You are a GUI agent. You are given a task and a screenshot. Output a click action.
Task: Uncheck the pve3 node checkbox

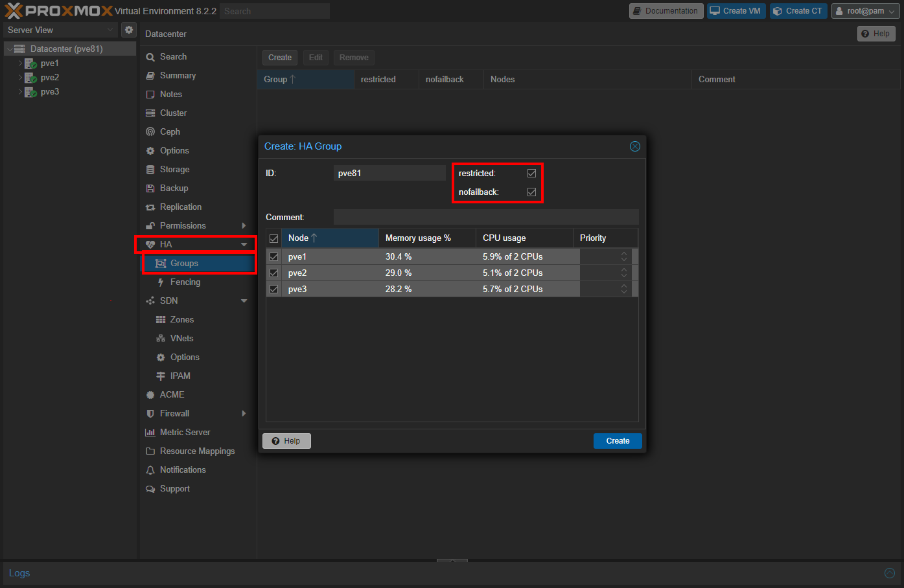pyautogui.click(x=274, y=289)
